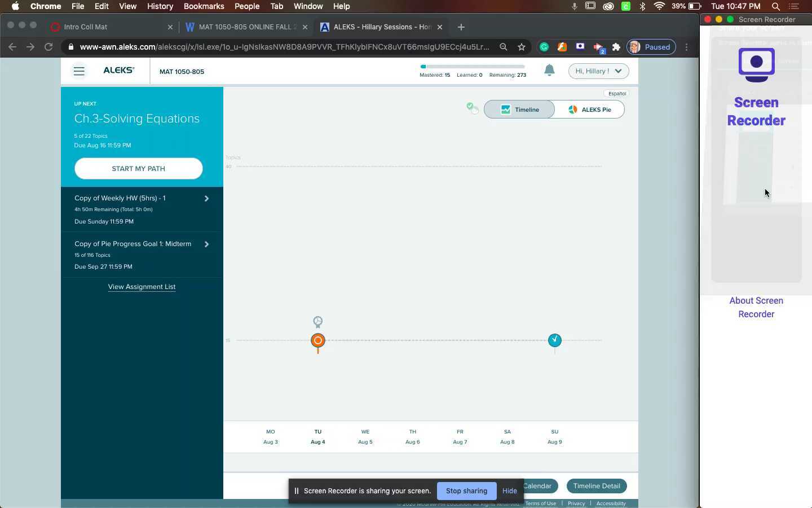The image size is (812, 508).
Task: Open the hamburger navigation menu
Action: pyautogui.click(x=79, y=71)
